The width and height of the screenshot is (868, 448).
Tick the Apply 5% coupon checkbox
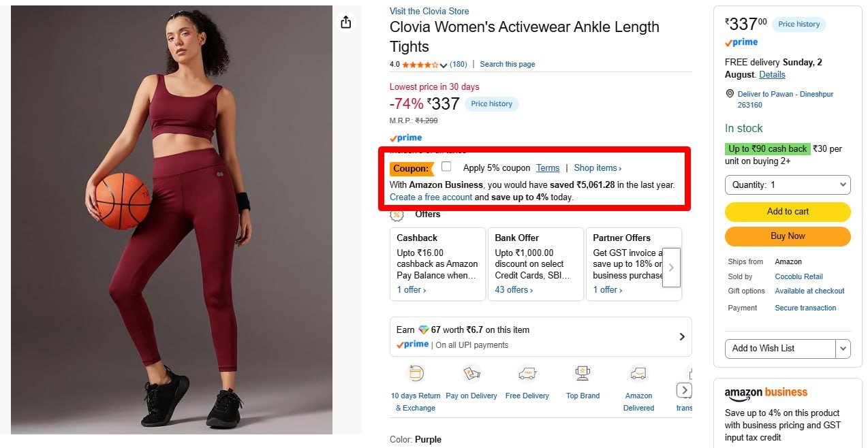coord(446,167)
